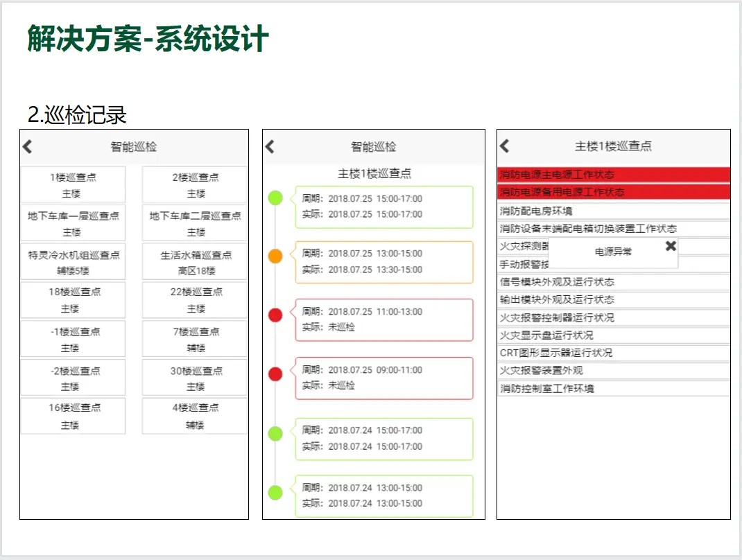Viewport: 742px width, 560px height.
Task: Click the red dot for 2018.07.25 09:00-11:00
Action: pos(275,374)
